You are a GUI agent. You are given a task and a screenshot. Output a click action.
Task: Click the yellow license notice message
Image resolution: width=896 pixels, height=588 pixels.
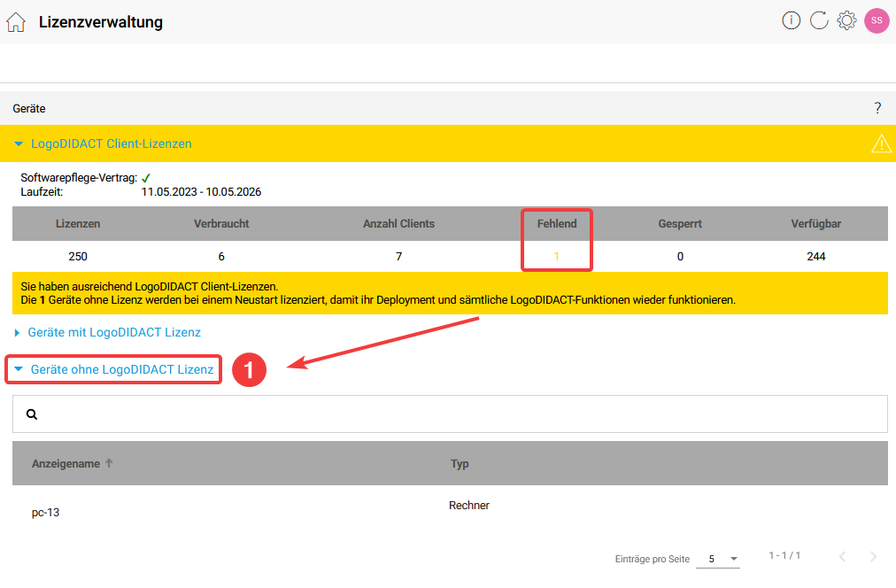(451, 293)
